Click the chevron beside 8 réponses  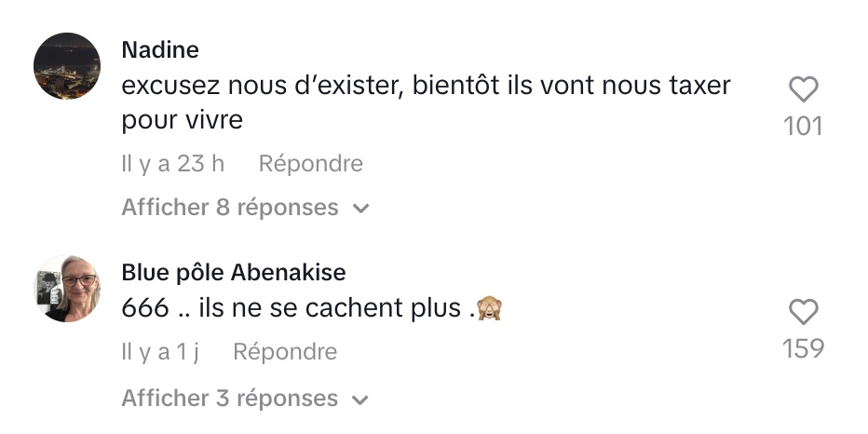tap(361, 209)
